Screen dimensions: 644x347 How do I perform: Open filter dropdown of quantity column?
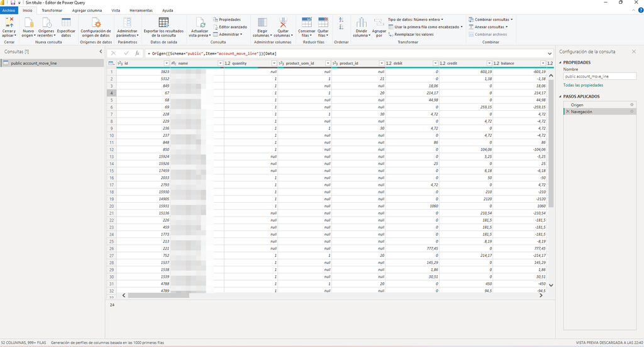(x=274, y=64)
